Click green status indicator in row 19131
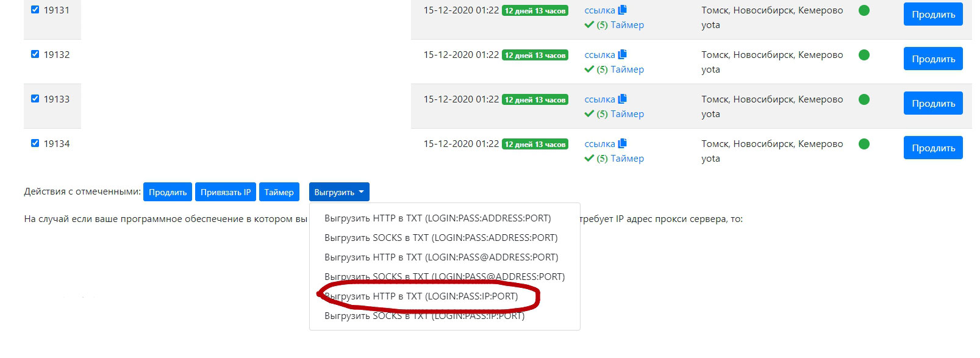Viewport: 980px width, 358px height. click(864, 10)
